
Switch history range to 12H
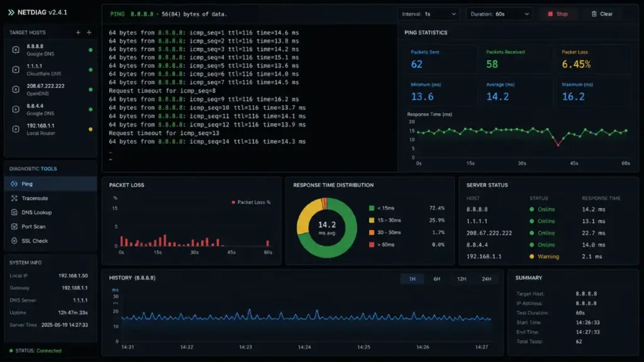pos(462,278)
